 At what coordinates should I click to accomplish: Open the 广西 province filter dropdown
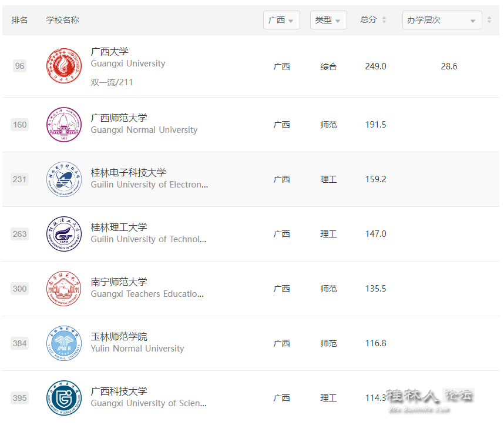pyautogui.click(x=281, y=20)
